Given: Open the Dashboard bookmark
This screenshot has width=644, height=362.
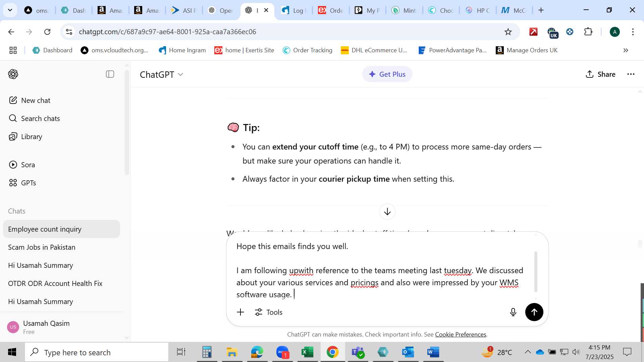Looking at the screenshot, I should (52, 50).
